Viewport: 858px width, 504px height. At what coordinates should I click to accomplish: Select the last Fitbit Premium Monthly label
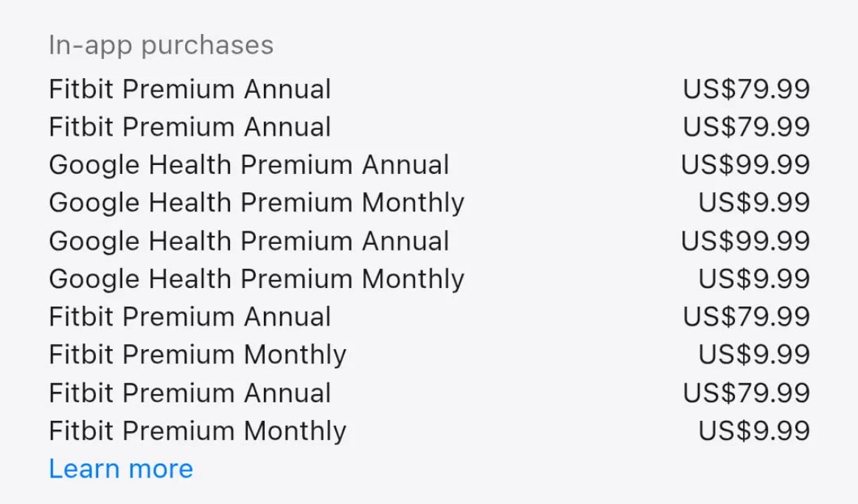tap(197, 430)
